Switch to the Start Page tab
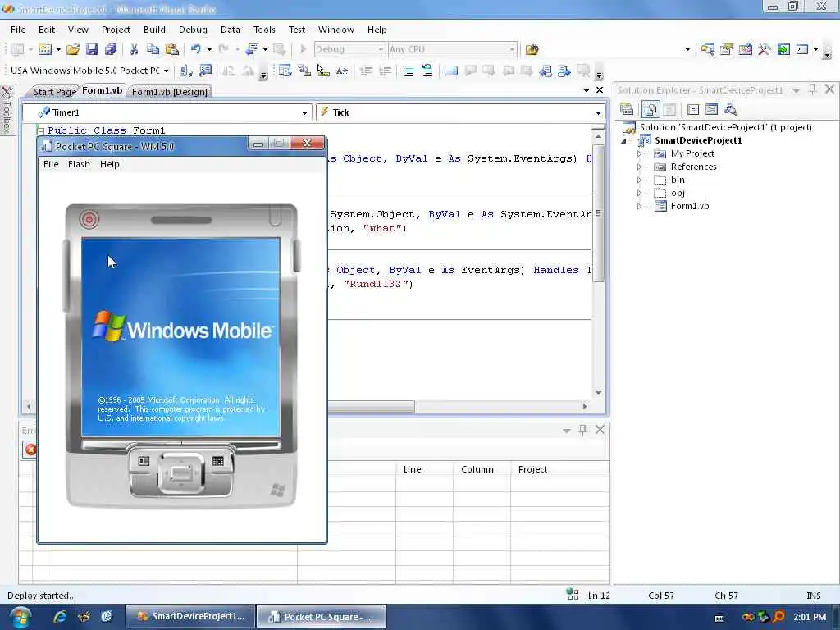Viewport: 840px width, 630px height. coord(53,92)
